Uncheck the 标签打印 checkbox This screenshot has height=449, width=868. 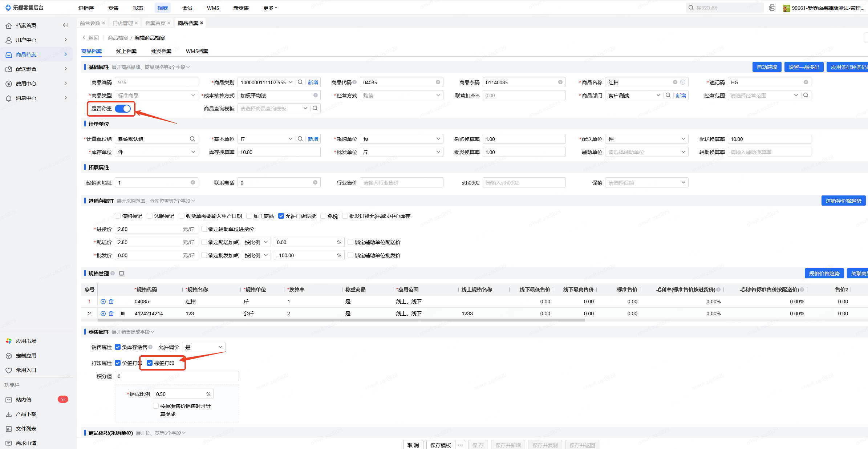(x=150, y=363)
